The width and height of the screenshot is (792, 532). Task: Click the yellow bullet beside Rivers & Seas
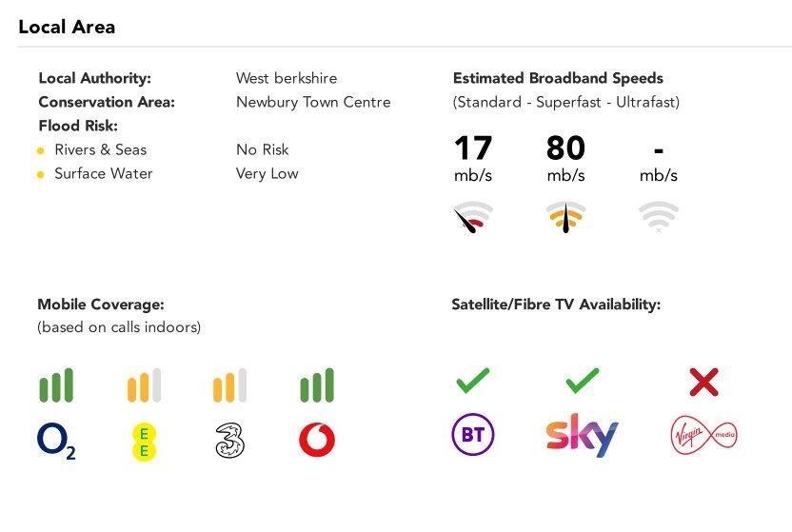(x=40, y=150)
